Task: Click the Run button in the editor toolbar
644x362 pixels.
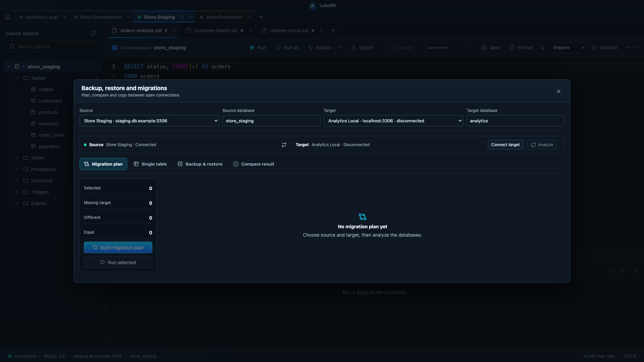Action: (258, 48)
